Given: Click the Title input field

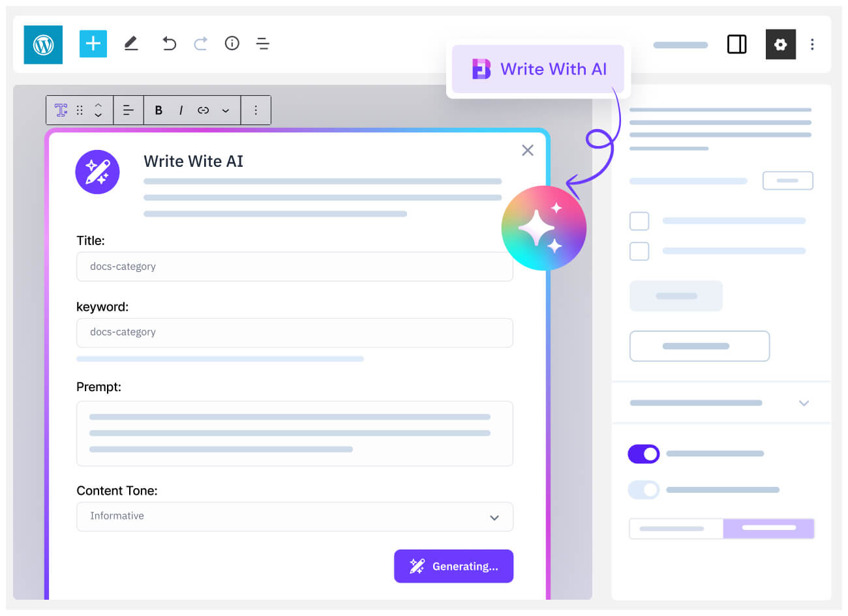Looking at the screenshot, I should (294, 267).
